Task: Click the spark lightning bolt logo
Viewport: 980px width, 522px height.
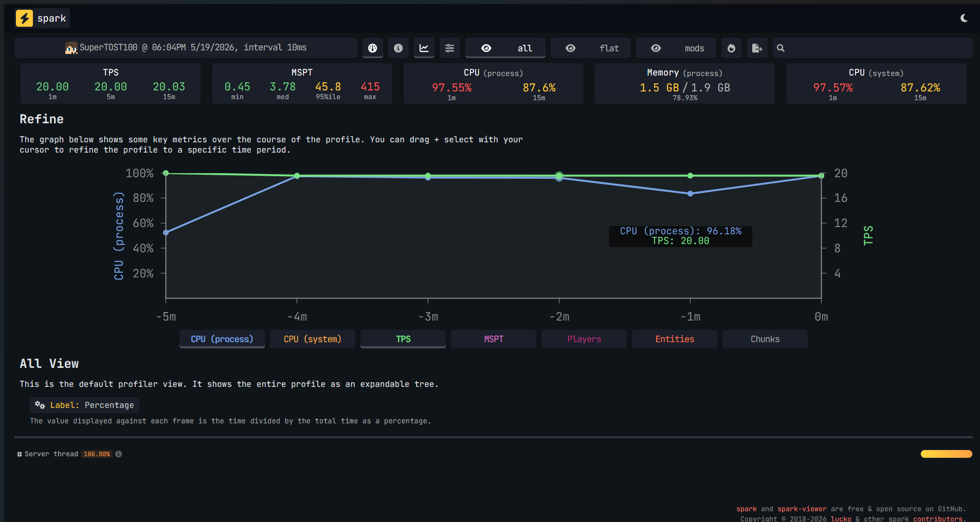Action: tap(24, 18)
